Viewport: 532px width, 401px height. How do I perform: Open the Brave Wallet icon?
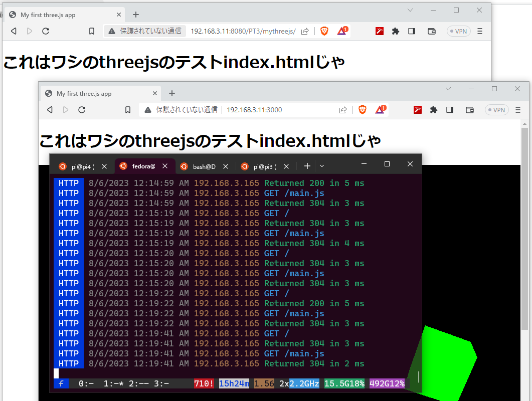tap(469, 109)
